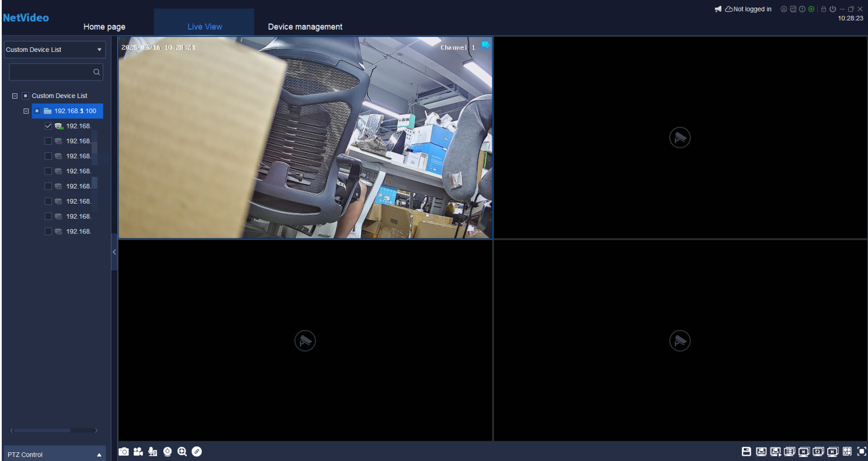Select the empty bottom-left video pane
Viewport: 868px width, 461px height.
pyautogui.click(x=305, y=340)
